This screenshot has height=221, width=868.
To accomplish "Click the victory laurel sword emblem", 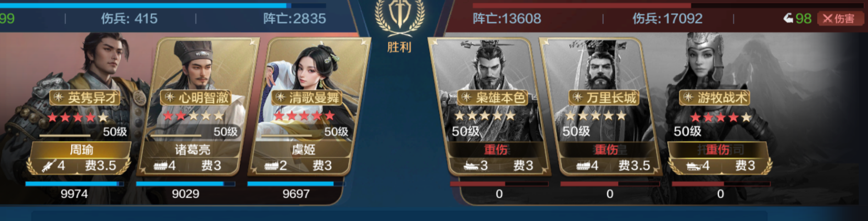I will click(399, 17).
